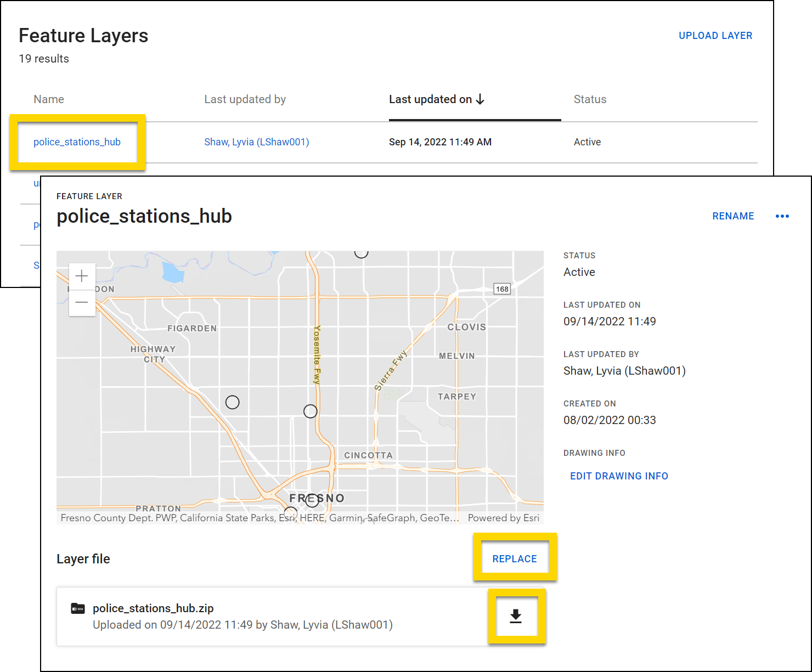Sort results by the Name column
The height and width of the screenshot is (672, 812).
coord(48,99)
